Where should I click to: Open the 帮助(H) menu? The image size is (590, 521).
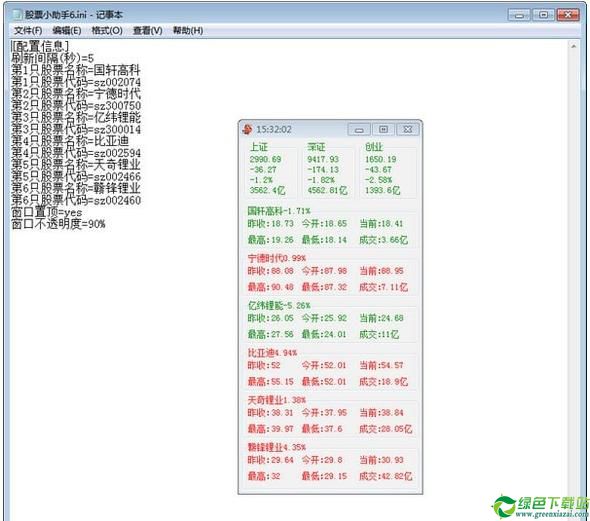click(x=188, y=30)
